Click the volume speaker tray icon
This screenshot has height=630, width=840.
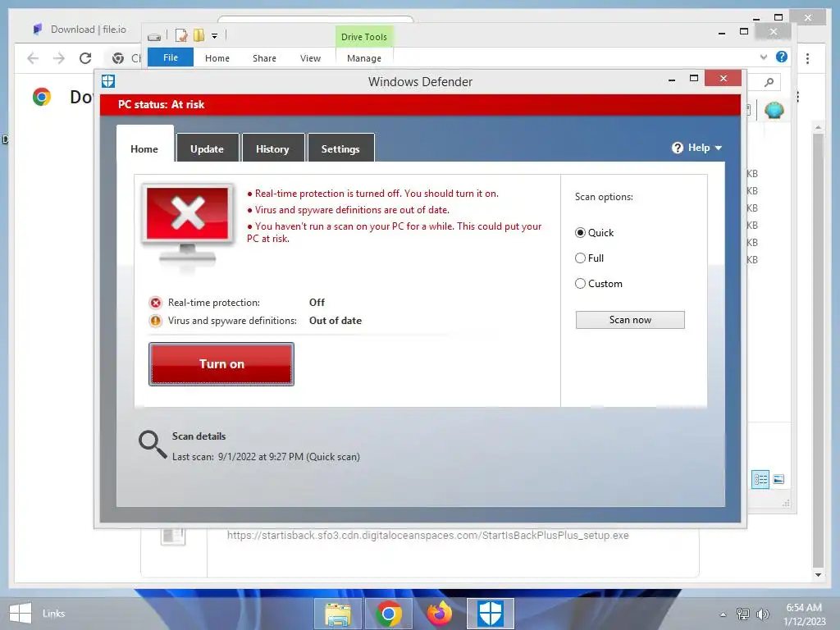point(762,614)
